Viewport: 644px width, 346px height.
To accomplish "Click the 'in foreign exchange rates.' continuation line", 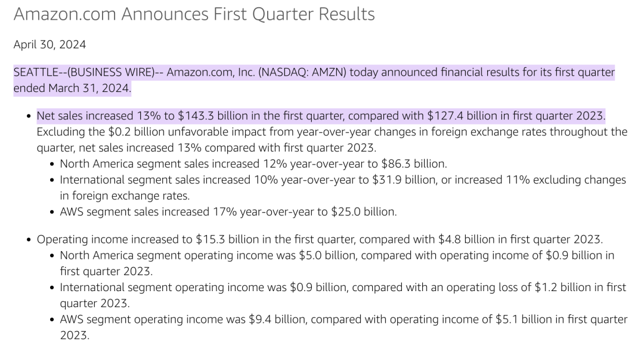I will click(125, 196).
